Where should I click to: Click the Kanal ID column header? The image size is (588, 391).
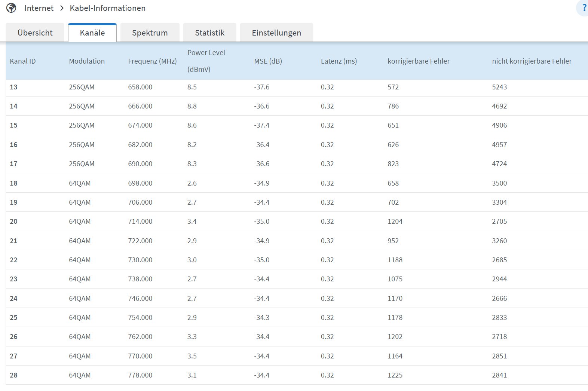click(23, 61)
